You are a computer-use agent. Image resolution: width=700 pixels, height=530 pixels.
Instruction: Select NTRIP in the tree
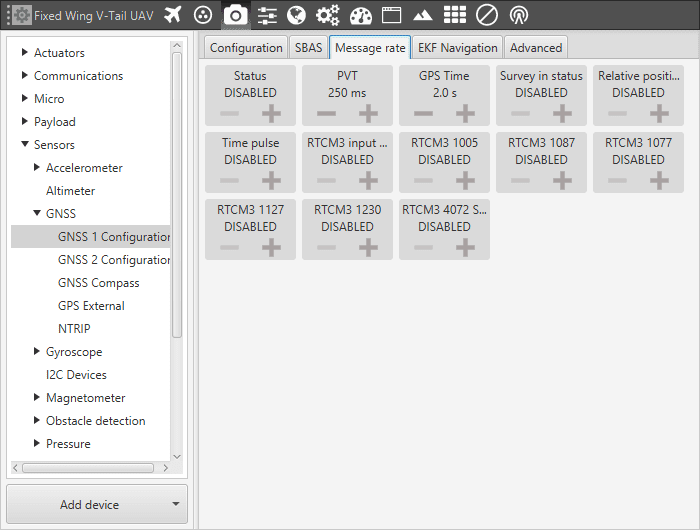[74, 329]
